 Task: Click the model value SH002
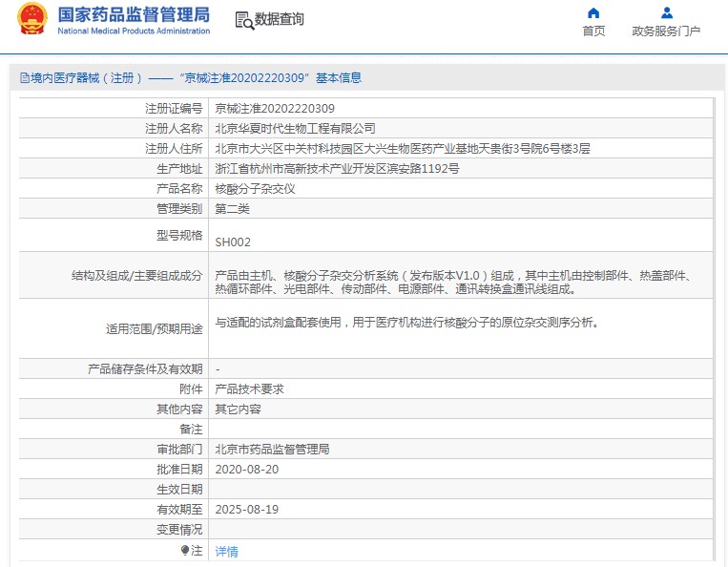[x=233, y=242]
